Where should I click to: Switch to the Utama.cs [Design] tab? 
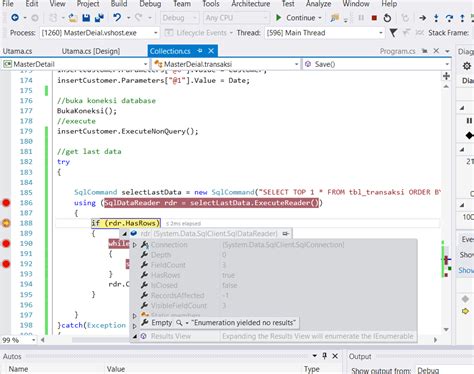point(91,51)
